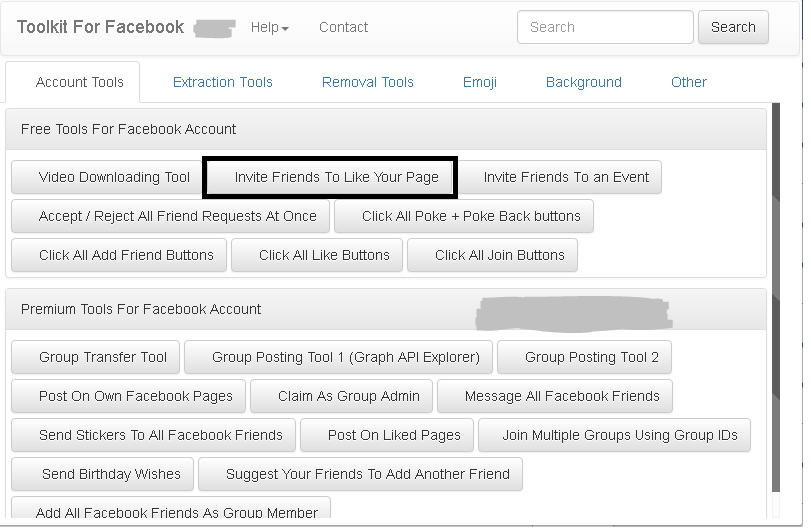The height and width of the screenshot is (528, 811).
Task: Start Click All Add Friend Buttons tool
Action: [x=119, y=255]
